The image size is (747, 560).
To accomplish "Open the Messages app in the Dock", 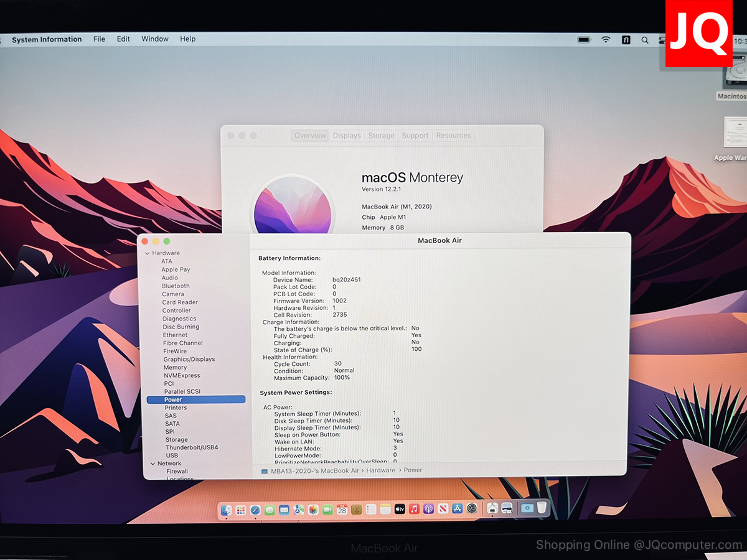I will 270,510.
